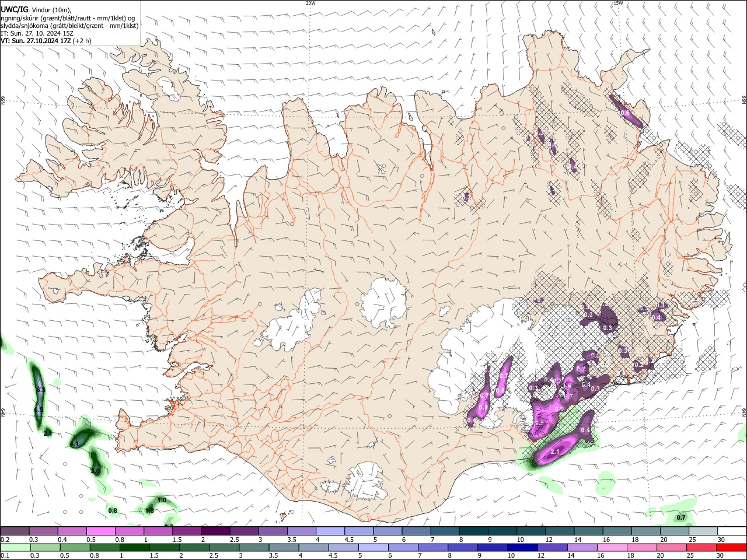
Task: Click the '0.1' label in the lower legend row
Action: click(x=5, y=556)
